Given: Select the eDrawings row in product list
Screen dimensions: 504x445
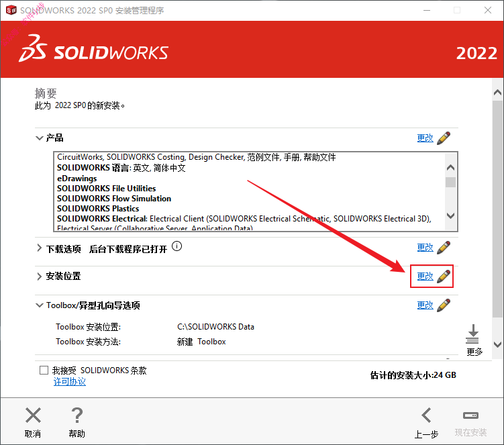Looking at the screenshot, I should coord(77,179).
